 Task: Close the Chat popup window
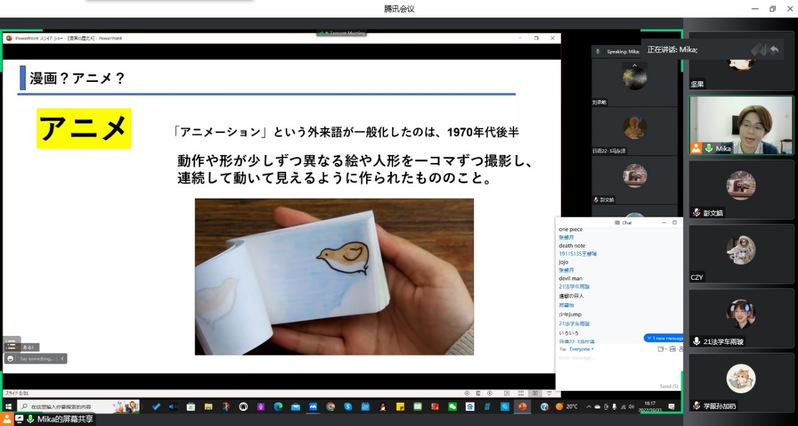tap(675, 222)
